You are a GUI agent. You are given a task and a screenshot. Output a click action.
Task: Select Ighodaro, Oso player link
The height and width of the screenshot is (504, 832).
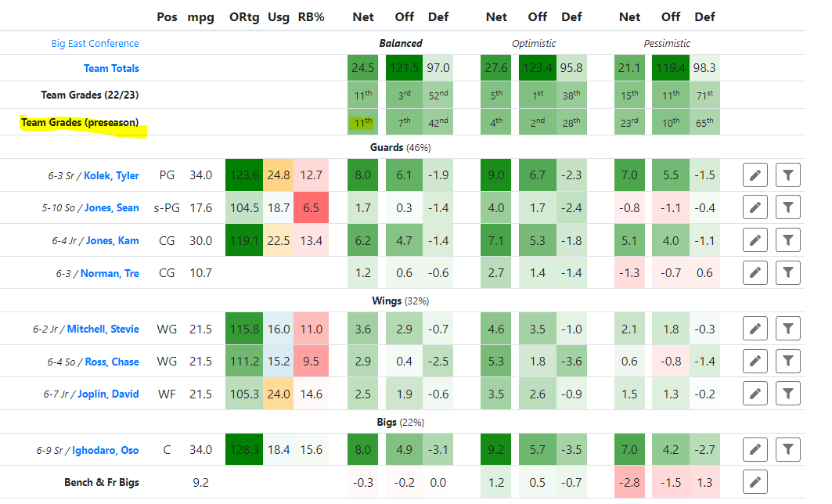point(106,451)
